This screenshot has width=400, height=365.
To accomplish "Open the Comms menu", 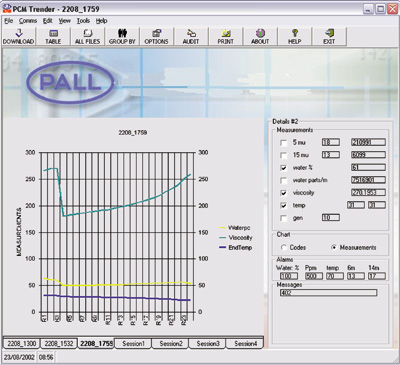I will point(28,21).
